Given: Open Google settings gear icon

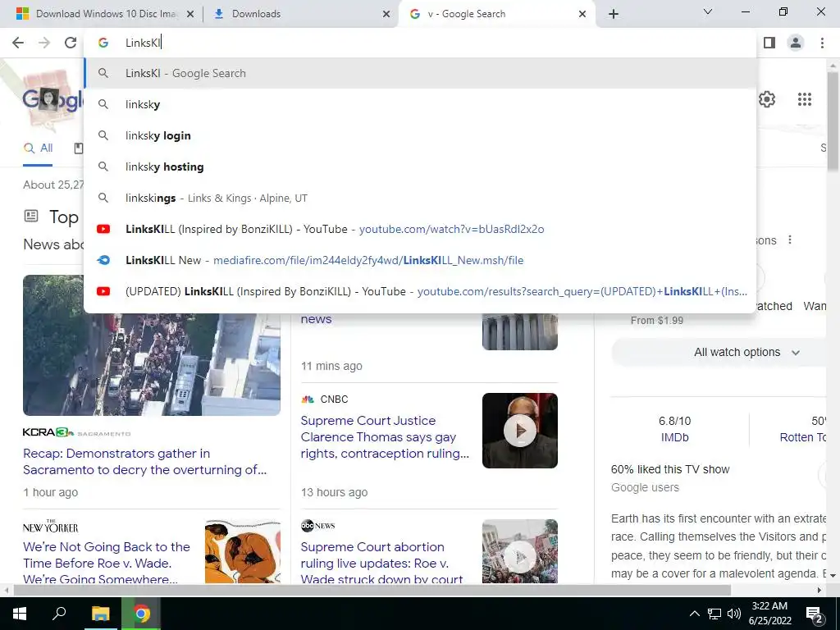Looking at the screenshot, I should click(767, 99).
